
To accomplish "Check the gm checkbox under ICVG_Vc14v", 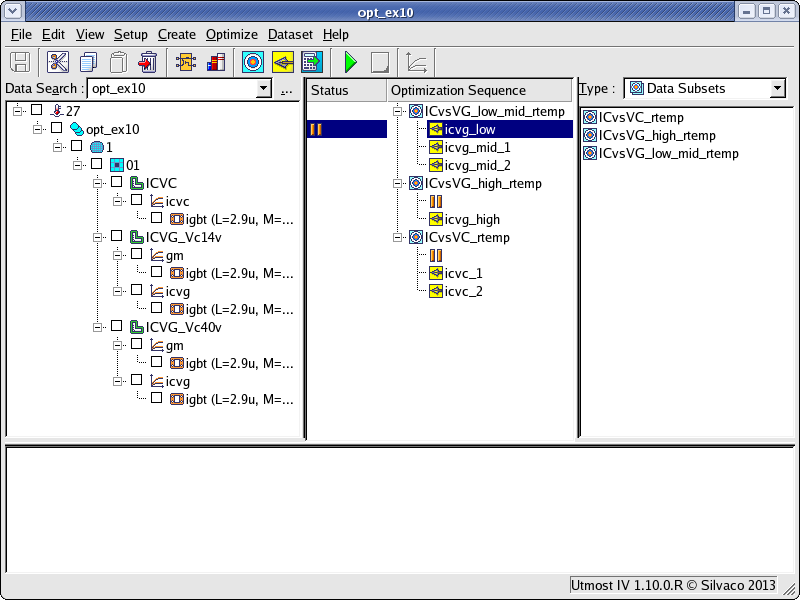I will 137,254.
